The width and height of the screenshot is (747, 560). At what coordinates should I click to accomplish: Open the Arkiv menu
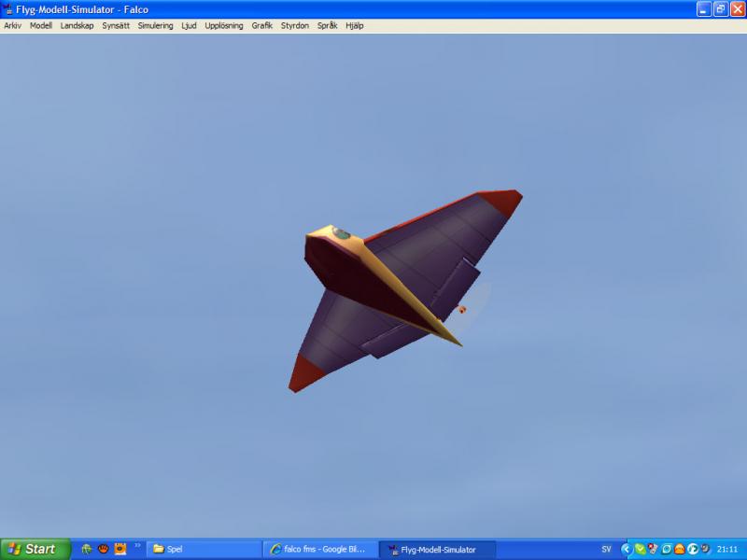(x=12, y=26)
